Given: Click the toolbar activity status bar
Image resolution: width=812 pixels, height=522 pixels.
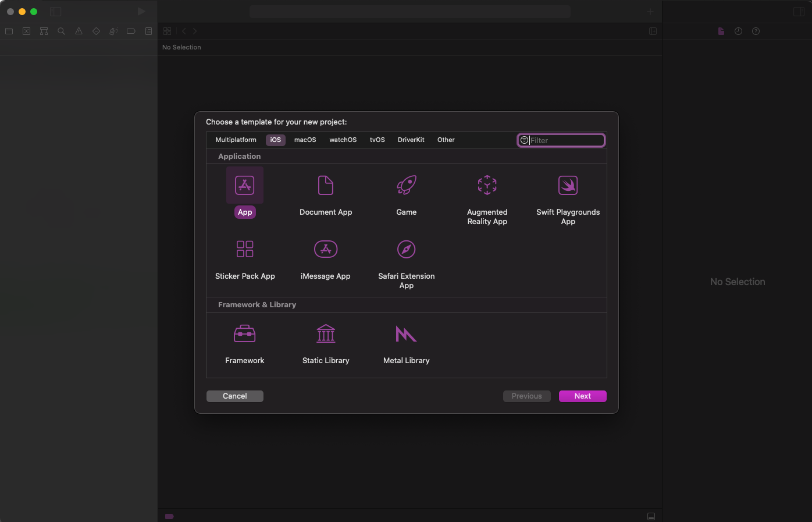Looking at the screenshot, I should [x=410, y=12].
